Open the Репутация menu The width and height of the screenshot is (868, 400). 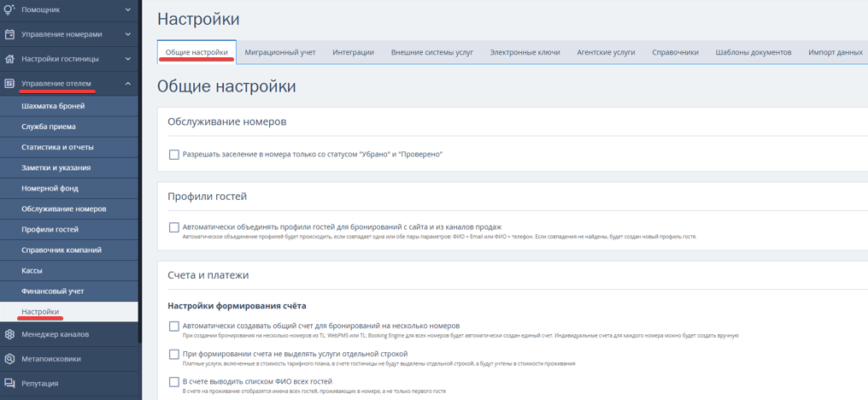[69, 384]
